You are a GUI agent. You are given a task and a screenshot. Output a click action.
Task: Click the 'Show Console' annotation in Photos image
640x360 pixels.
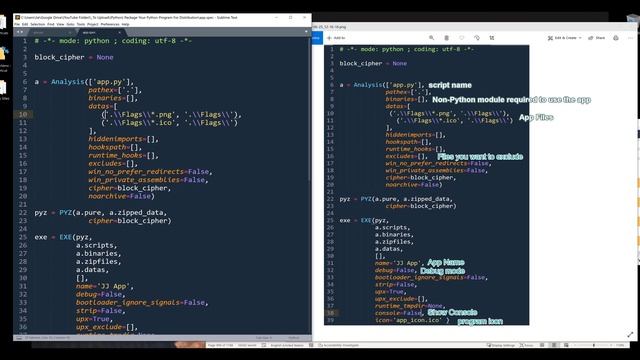click(452, 312)
